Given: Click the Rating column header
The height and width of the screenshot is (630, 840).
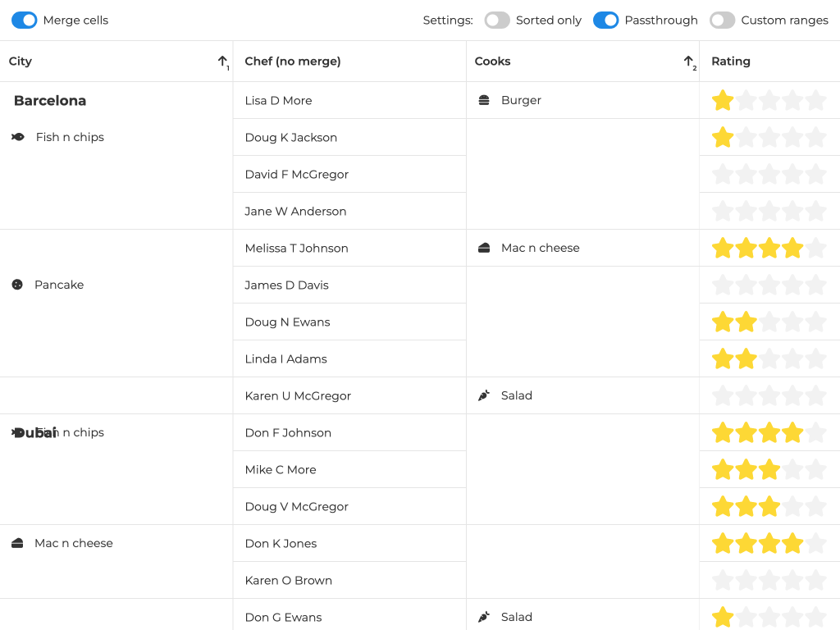Looking at the screenshot, I should [x=731, y=62].
